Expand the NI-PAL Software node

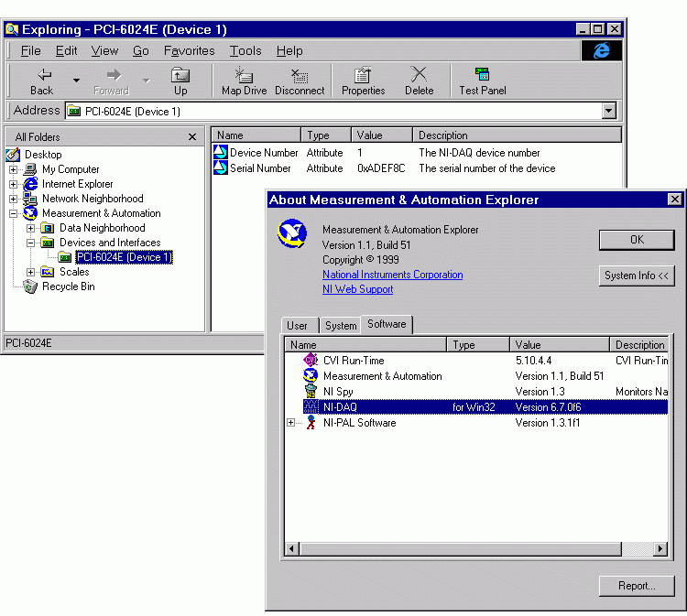point(291,423)
